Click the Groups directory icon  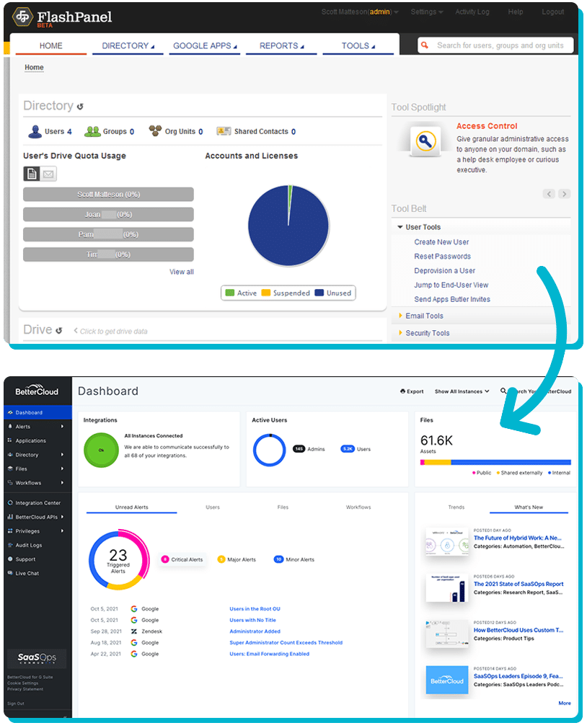pyautogui.click(x=92, y=131)
